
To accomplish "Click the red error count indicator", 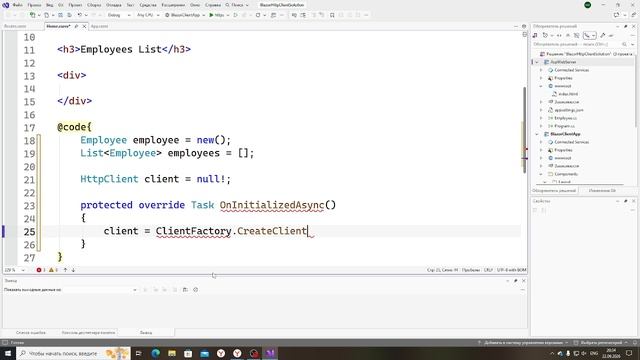I will [40, 270].
